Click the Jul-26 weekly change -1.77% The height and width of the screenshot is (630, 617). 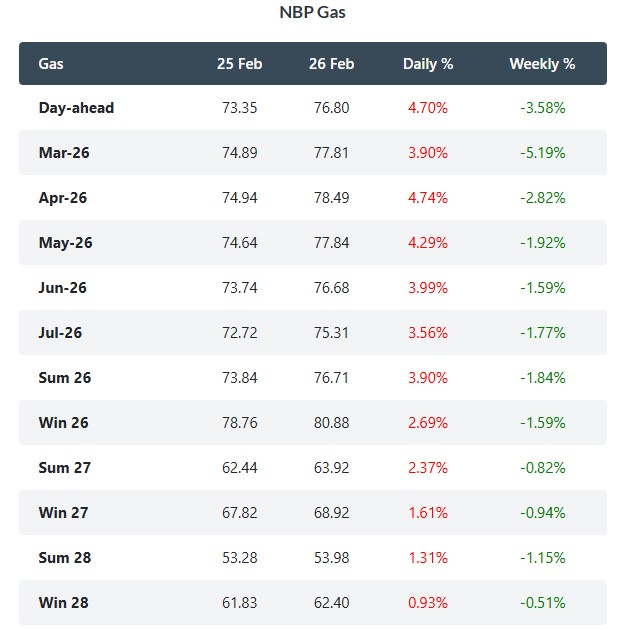point(543,333)
